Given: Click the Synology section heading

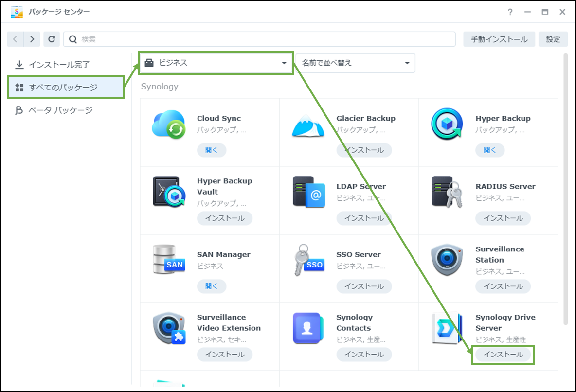Looking at the screenshot, I should pos(160,87).
